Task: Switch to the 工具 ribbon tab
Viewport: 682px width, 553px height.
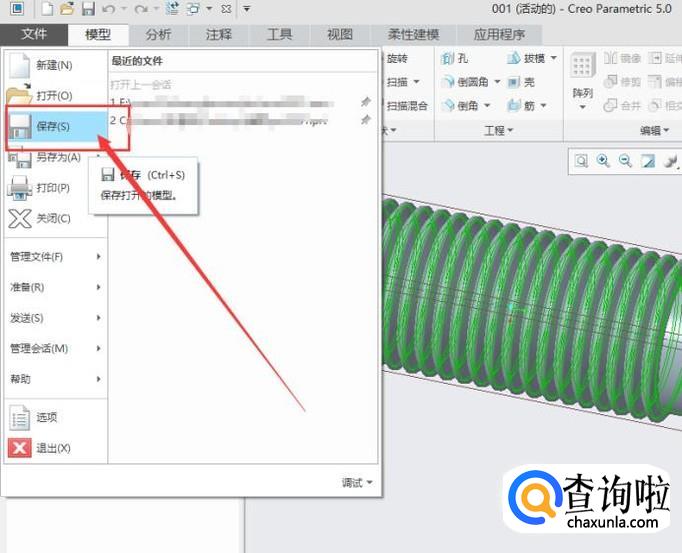Action: coord(279,34)
